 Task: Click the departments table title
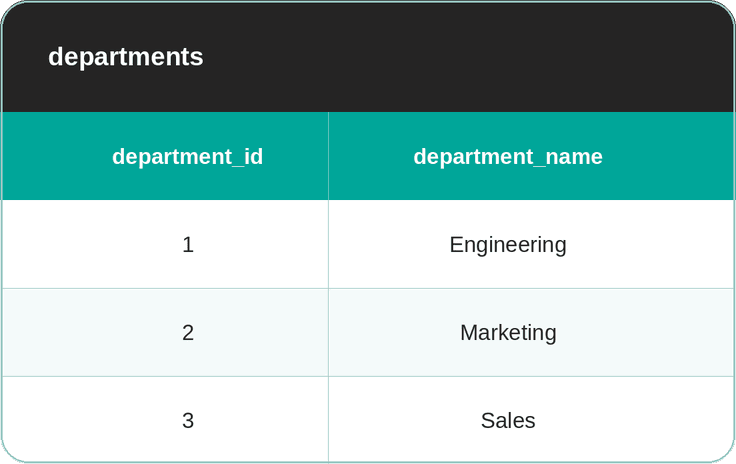pyautogui.click(x=126, y=57)
